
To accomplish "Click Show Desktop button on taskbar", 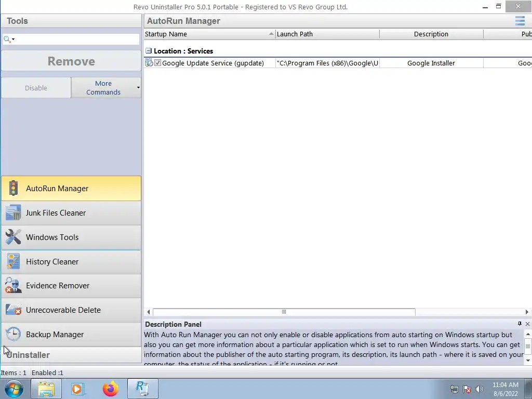I will pos(528,389).
